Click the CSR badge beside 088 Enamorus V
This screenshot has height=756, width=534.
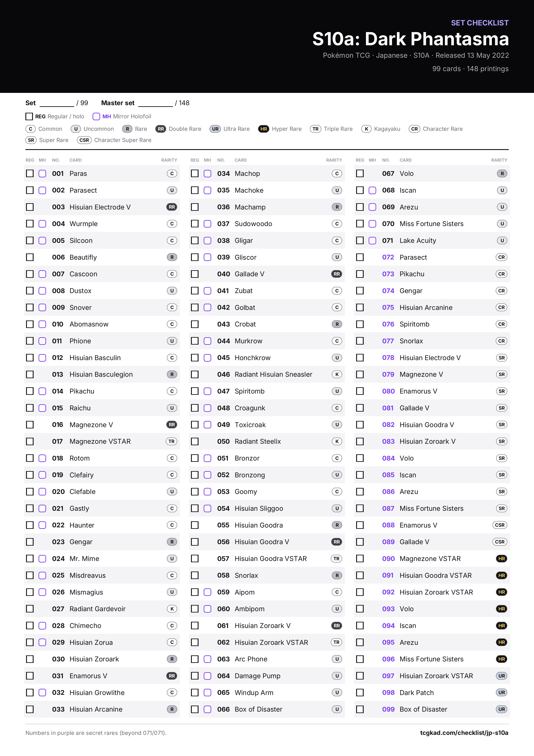(x=500, y=525)
